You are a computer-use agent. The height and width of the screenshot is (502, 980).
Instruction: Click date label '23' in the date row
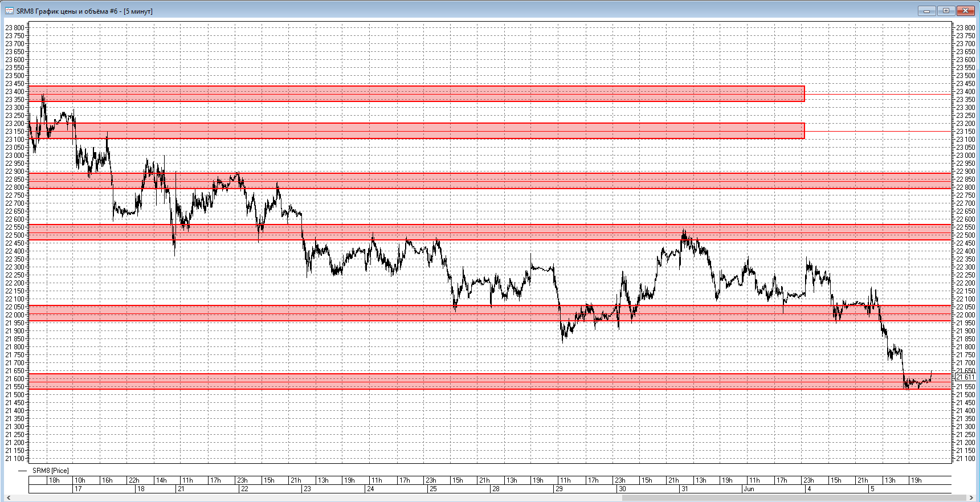click(307, 489)
